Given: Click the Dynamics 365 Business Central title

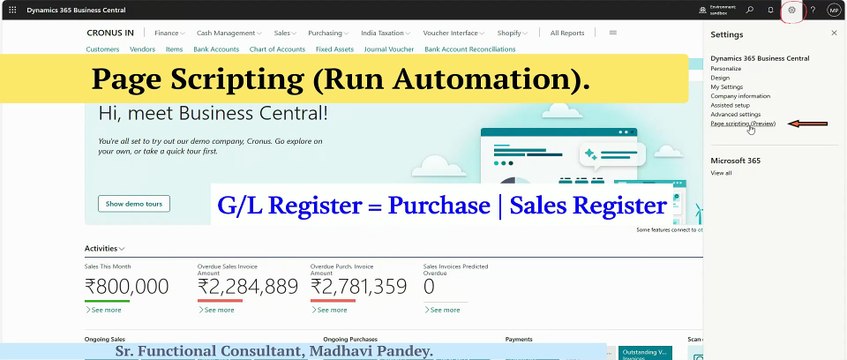Looking at the screenshot, I should (76, 10).
